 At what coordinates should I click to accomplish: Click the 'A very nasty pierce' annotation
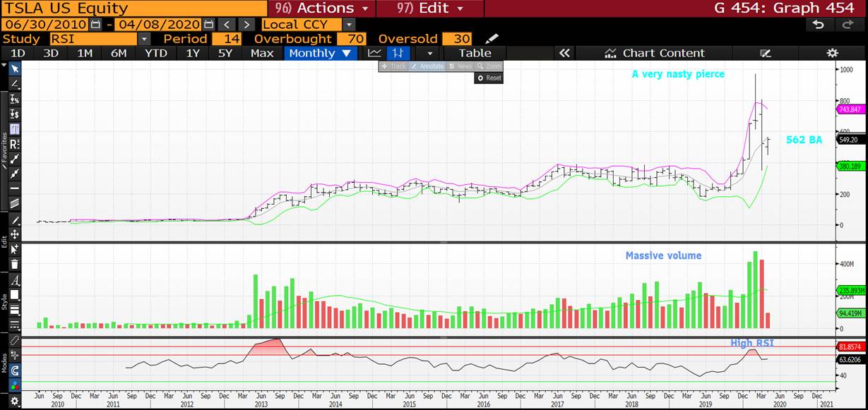coord(678,74)
